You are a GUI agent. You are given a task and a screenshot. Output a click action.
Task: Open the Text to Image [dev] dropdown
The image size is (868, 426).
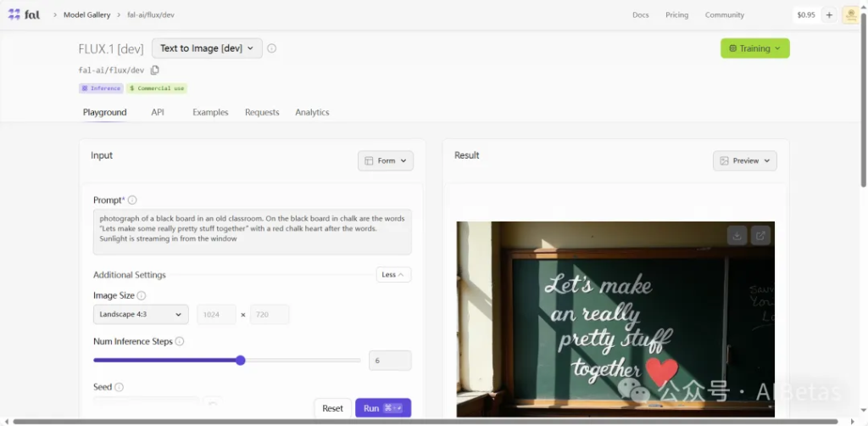207,48
